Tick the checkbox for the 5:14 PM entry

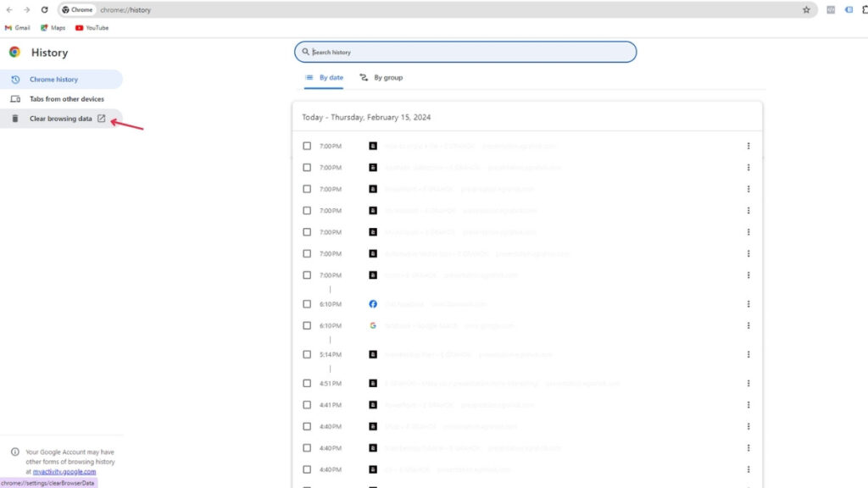(307, 355)
